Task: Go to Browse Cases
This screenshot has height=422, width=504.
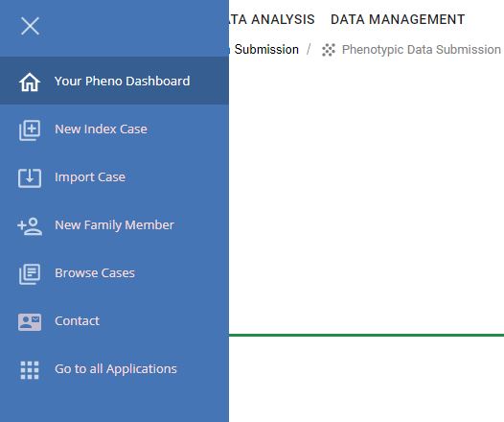Action: tap(95, 272)
